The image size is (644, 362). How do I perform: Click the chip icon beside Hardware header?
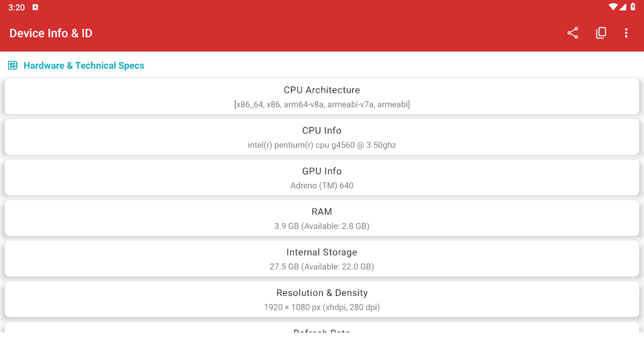[13, 66]
